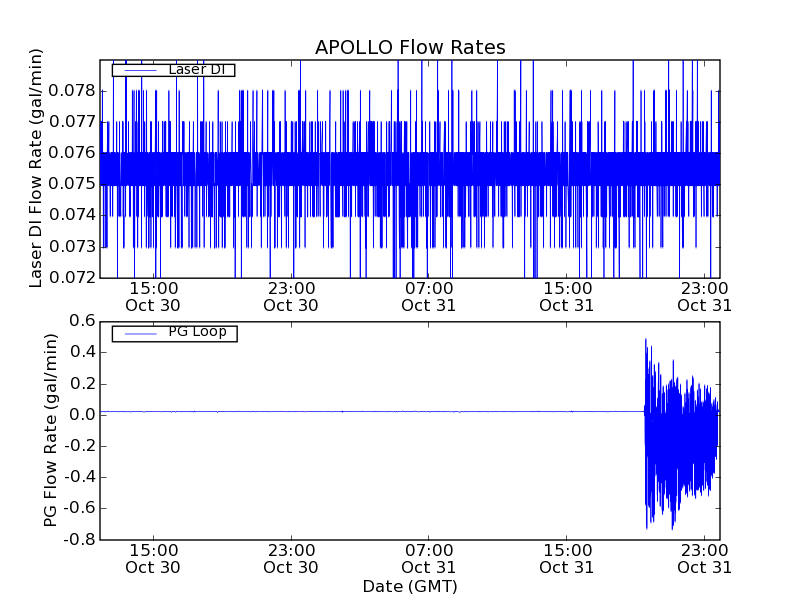Select the 0.074 tick on Laser DI axis
The width and height of the screenshot is (800, 600).
[x=72, y=215]
